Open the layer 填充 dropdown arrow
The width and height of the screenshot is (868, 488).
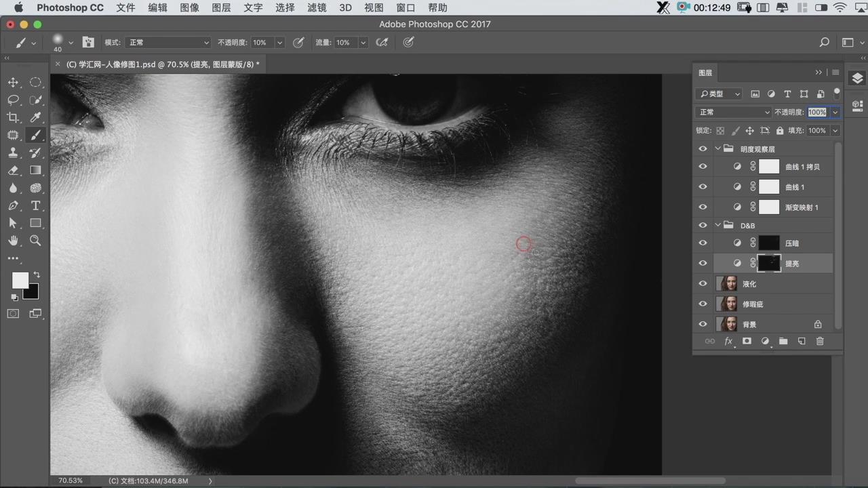pyautogui.click(x=835, y=130)
